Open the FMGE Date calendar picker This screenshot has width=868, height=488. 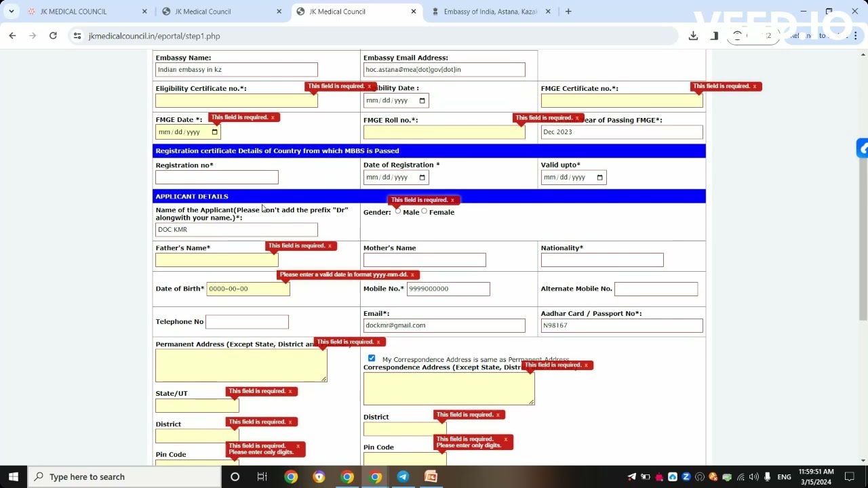[x=214, y=132]
